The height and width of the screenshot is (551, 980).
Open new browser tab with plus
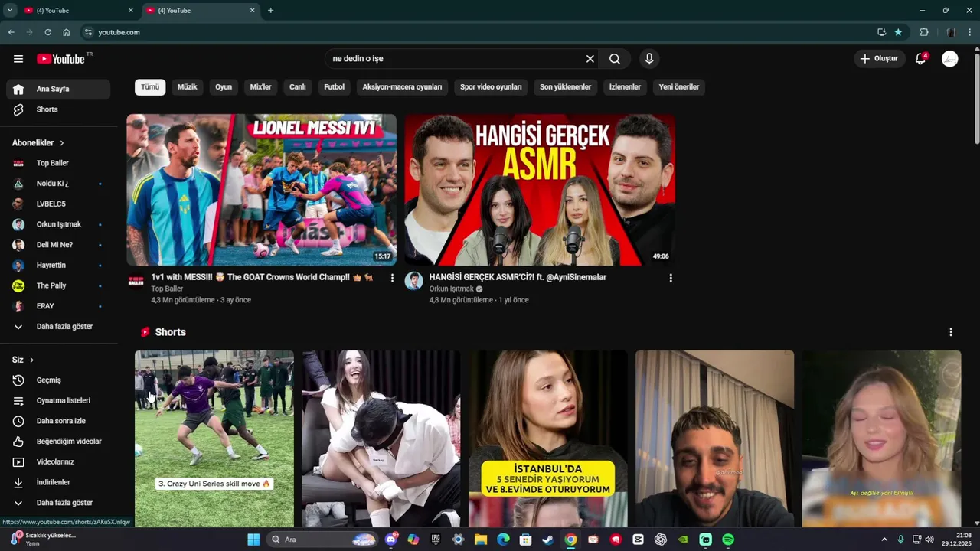coord(270,11)
